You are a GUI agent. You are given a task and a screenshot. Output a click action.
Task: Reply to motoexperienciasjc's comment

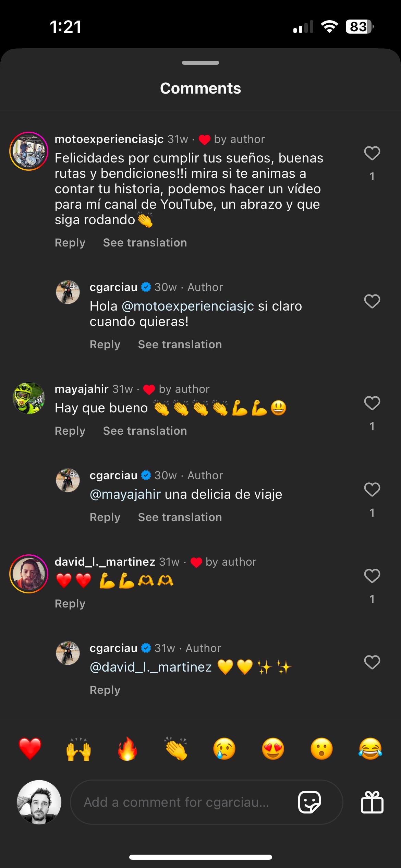tap(70, 243)
